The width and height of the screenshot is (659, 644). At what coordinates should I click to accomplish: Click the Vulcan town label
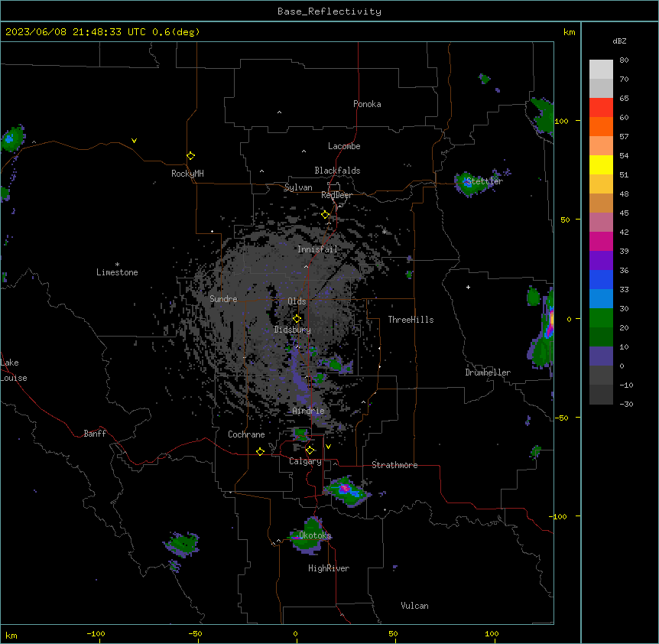tap(414, 606)
